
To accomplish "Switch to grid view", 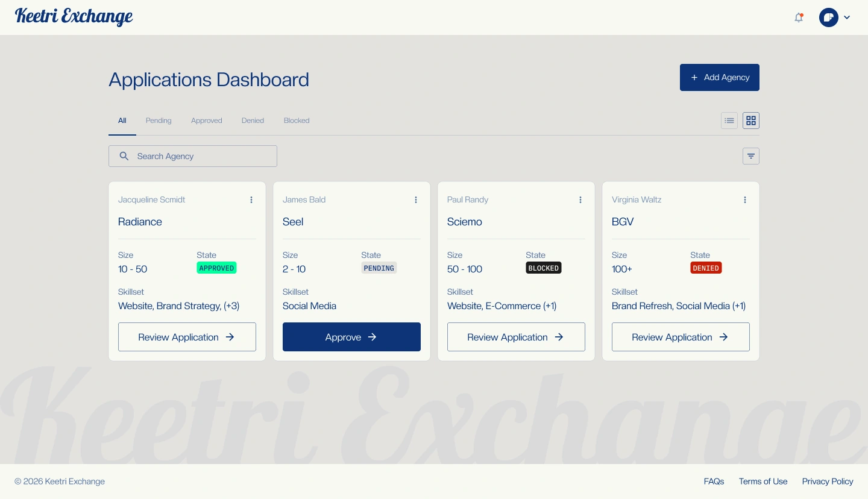I will [751, 121].
